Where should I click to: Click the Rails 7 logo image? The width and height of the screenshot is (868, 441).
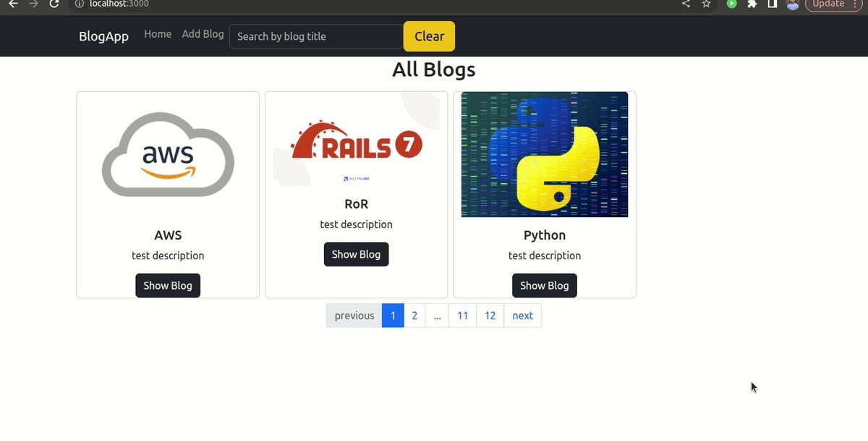[x=356, y=139]
